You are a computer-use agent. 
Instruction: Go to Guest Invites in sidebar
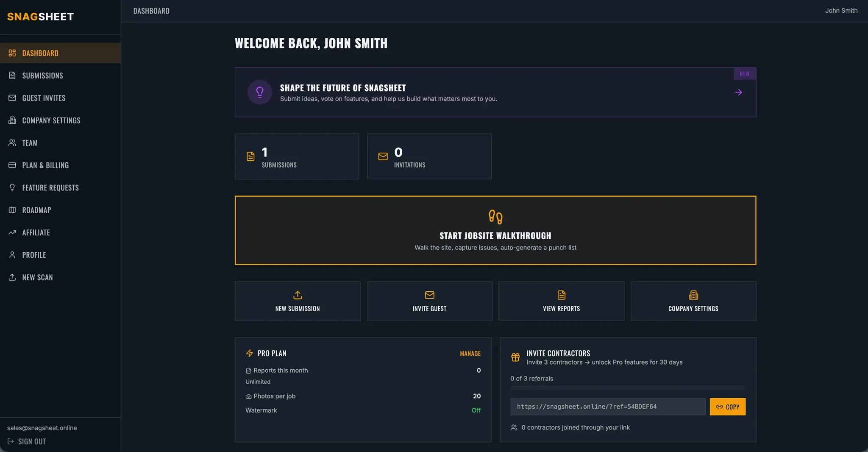60,98
